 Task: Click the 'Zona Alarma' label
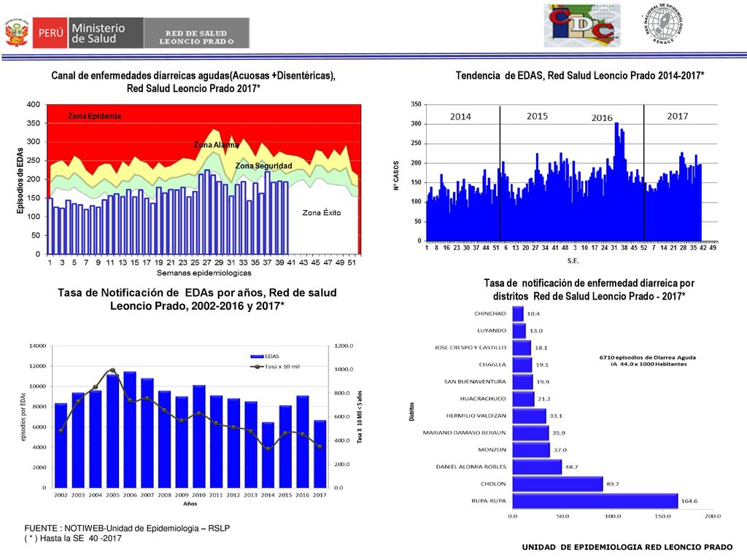pos(216,145)
